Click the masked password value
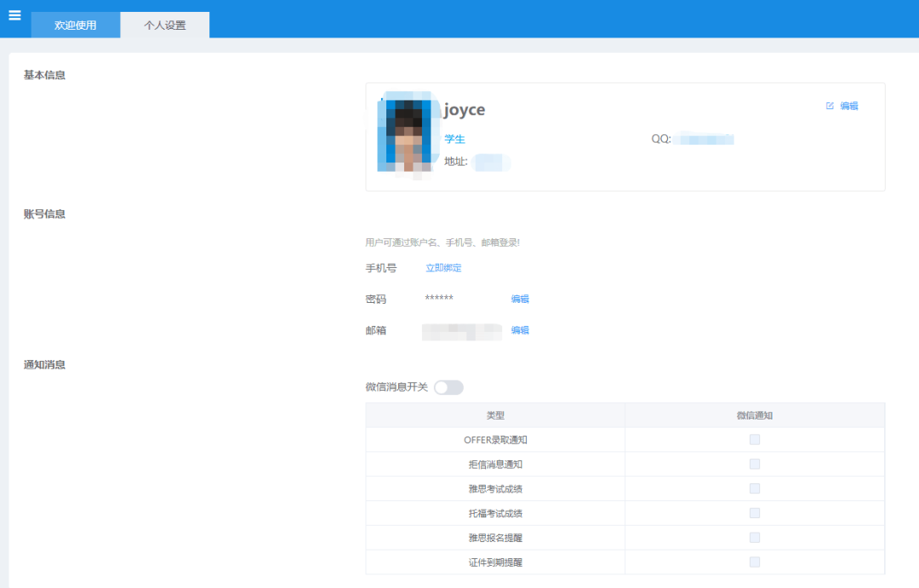Image resolution: width=919 pixels, height=588 pixels. pyautogui.click(x=439, y=299)
